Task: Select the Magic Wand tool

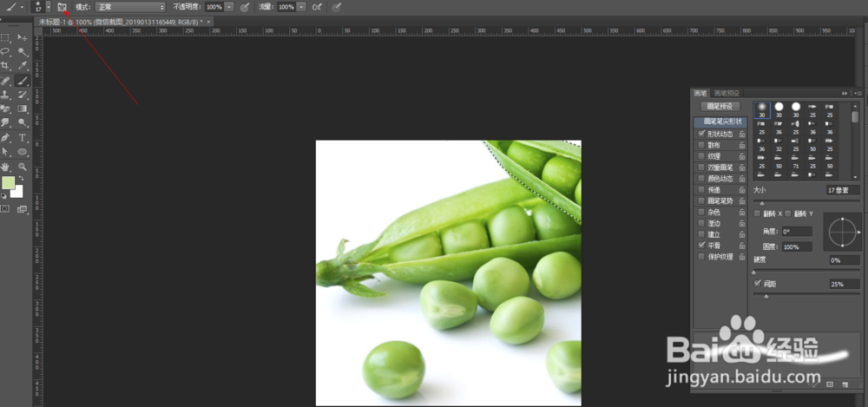Action: (x=23, y=51)
